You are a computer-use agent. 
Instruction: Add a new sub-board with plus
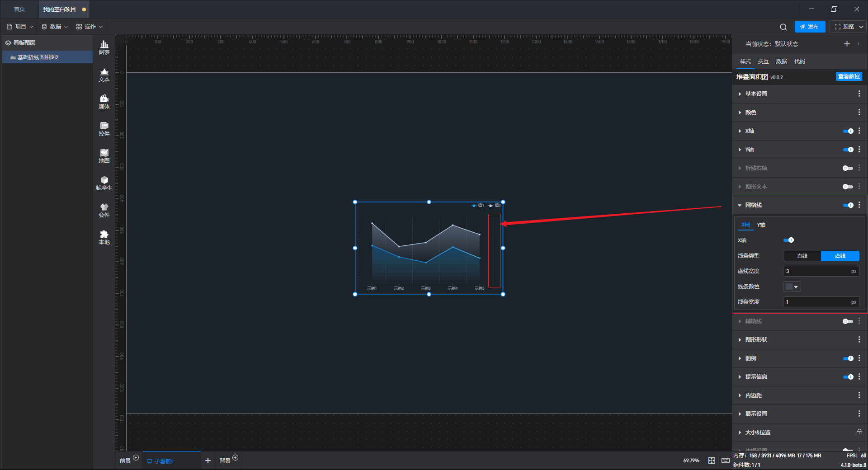tap(208, 461)
